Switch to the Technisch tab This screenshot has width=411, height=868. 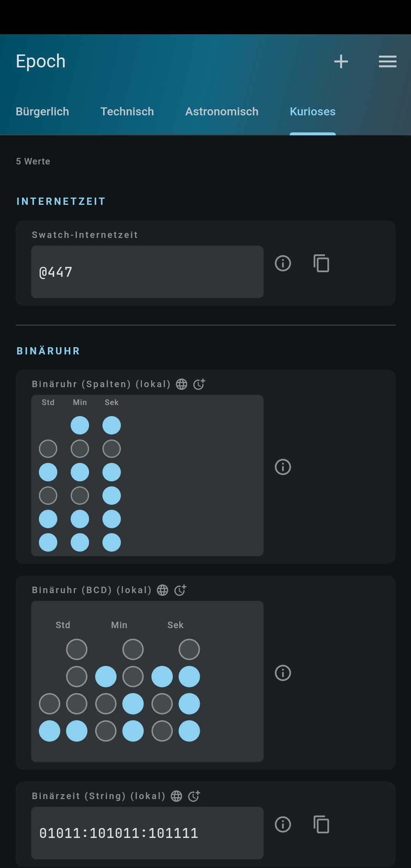click(x=127, y=112)
